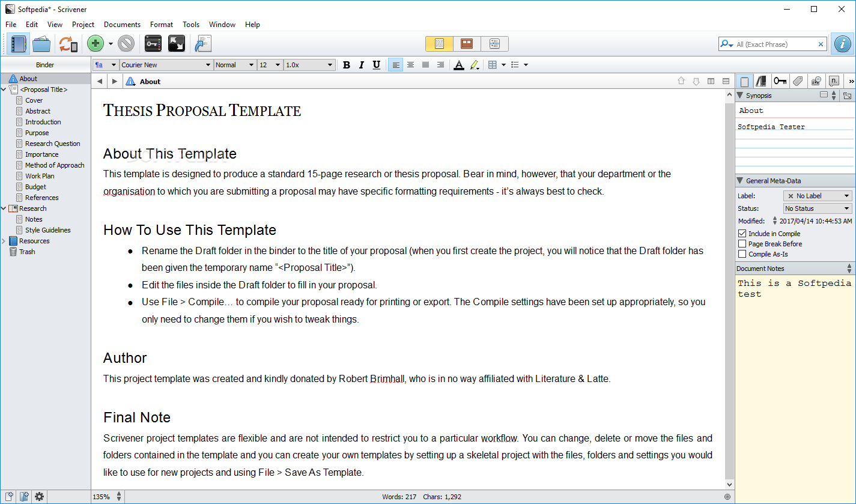Expand the Resources folder in binder
The image size is (856, 504).
coord(4,241)
